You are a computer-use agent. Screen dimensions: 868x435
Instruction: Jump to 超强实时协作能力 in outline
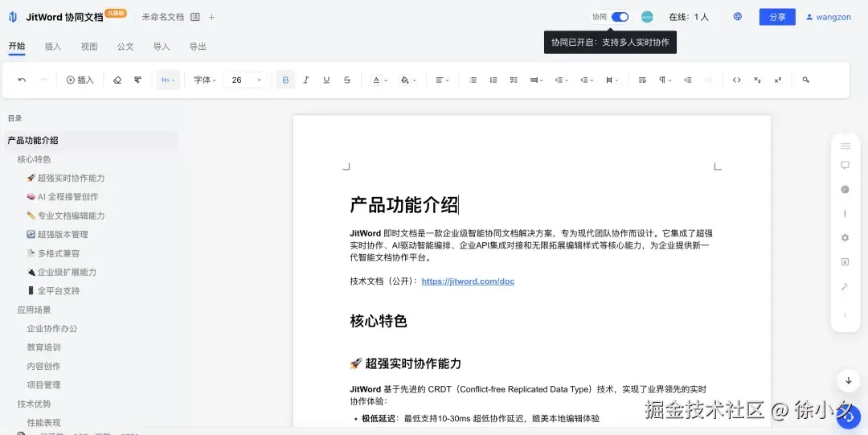65,178
